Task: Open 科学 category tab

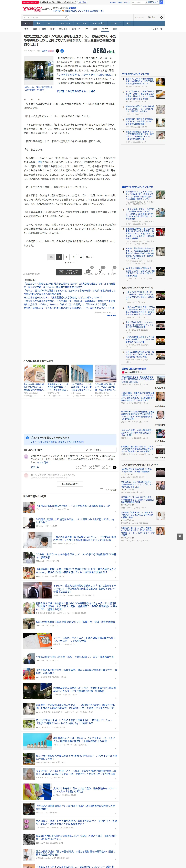Action: [x=95, y=29]
